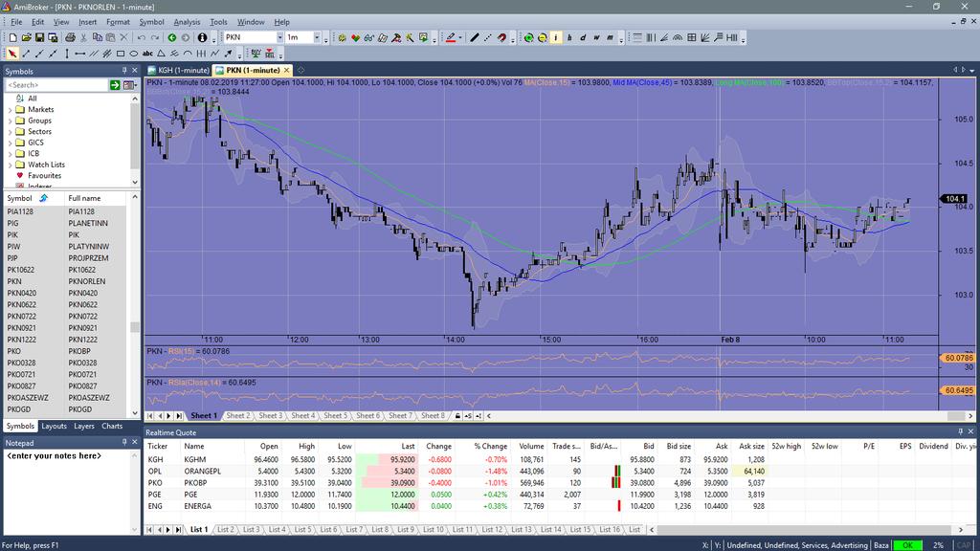Toggle the hourly 'h' interval button
The width and height of the screenshot is (980, 551).
point(569,37)
